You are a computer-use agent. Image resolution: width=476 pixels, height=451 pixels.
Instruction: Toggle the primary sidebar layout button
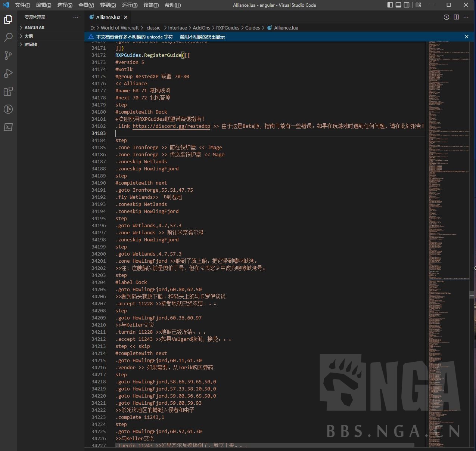[390, 5]
